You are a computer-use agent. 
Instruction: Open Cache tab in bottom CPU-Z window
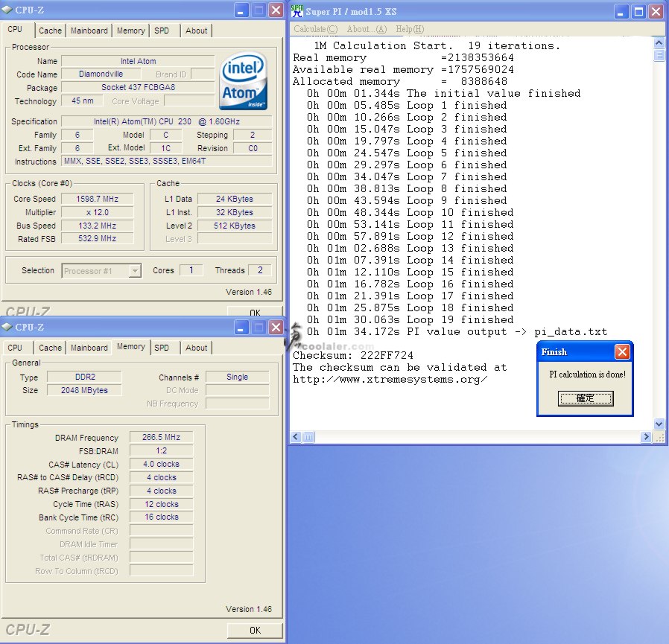point(50,348)
